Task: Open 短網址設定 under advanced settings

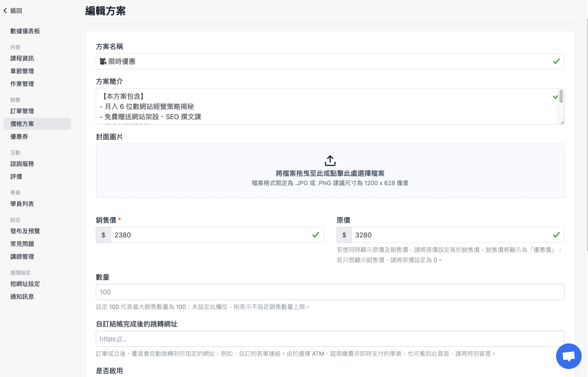Action: point(25,284)
